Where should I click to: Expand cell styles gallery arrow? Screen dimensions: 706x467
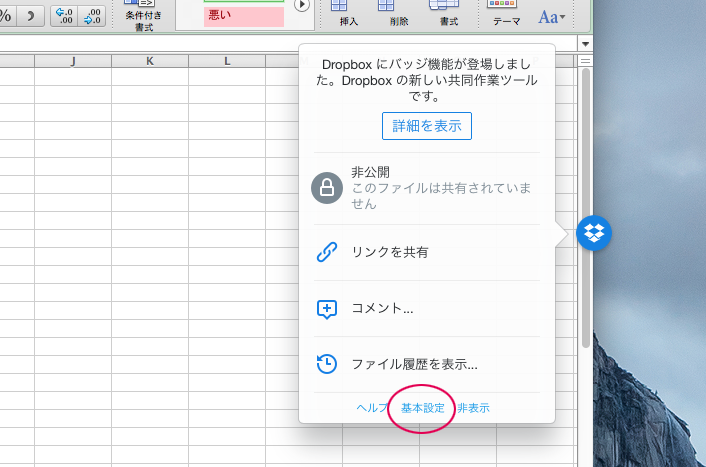[302, 5]
